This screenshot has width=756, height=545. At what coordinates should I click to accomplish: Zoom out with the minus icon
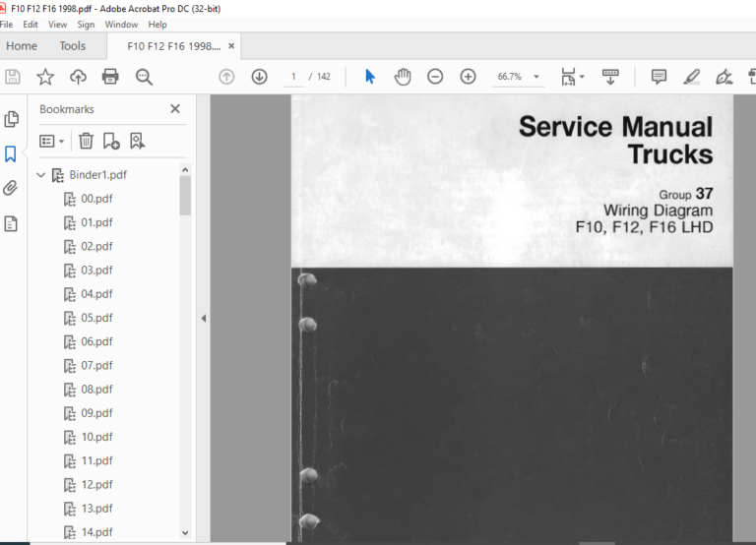pyautogui.click(x=435, y=77)
